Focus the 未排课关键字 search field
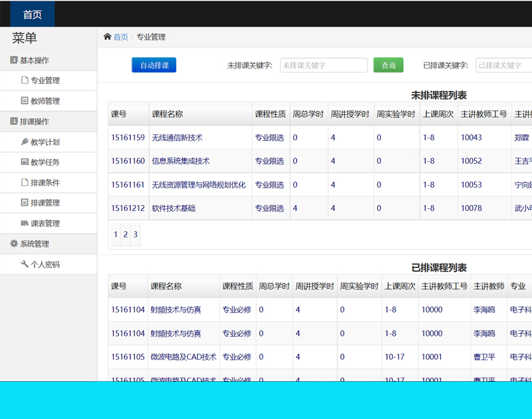The width and height of the screenshot is (532, 419). [323, 65]
